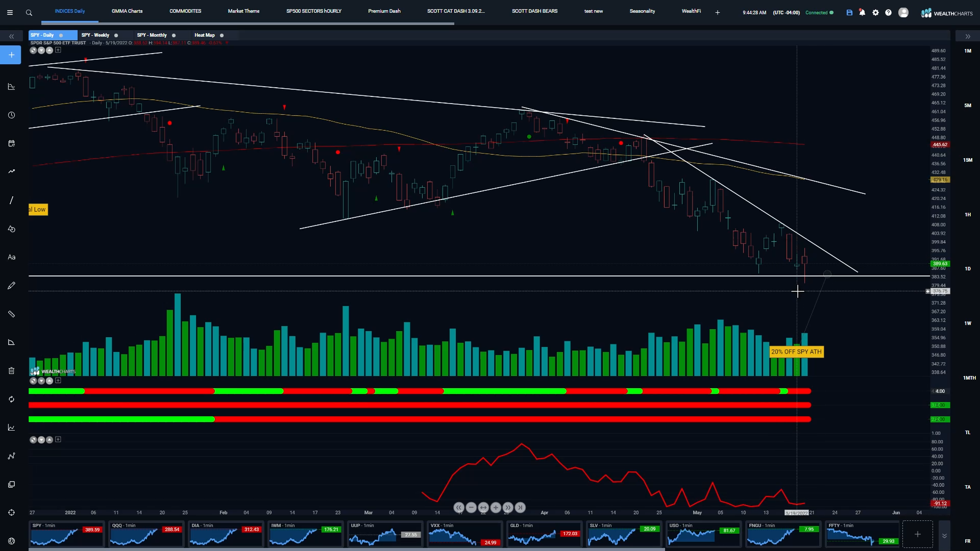Set timeframe to 15M
This screenshot has width=980, height=551.
point(968,160)
